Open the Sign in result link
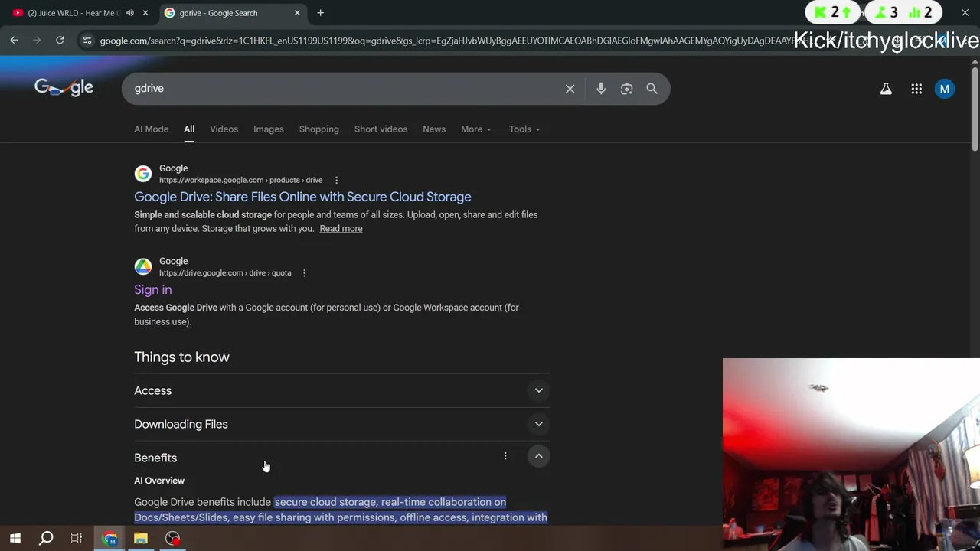This screenshot has height=551, width=980. pyautogui.click(x=153, y=289)
